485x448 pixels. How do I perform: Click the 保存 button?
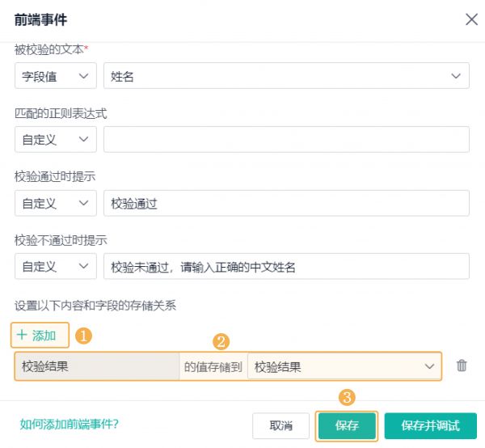347,425
